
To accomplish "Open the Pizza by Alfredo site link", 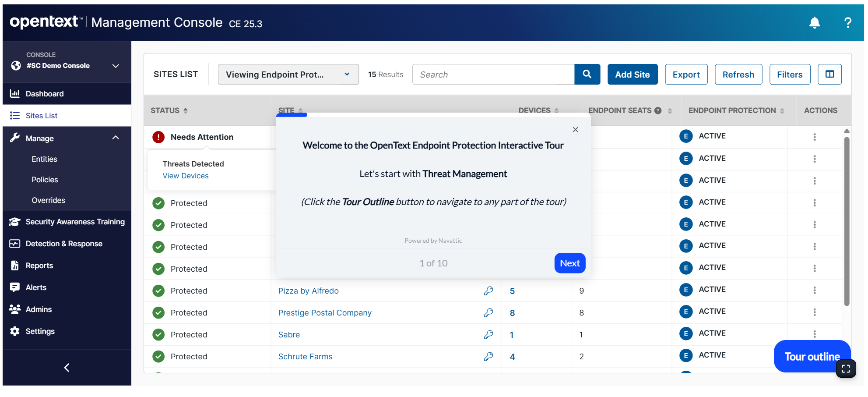I will [x=309, y=291].
